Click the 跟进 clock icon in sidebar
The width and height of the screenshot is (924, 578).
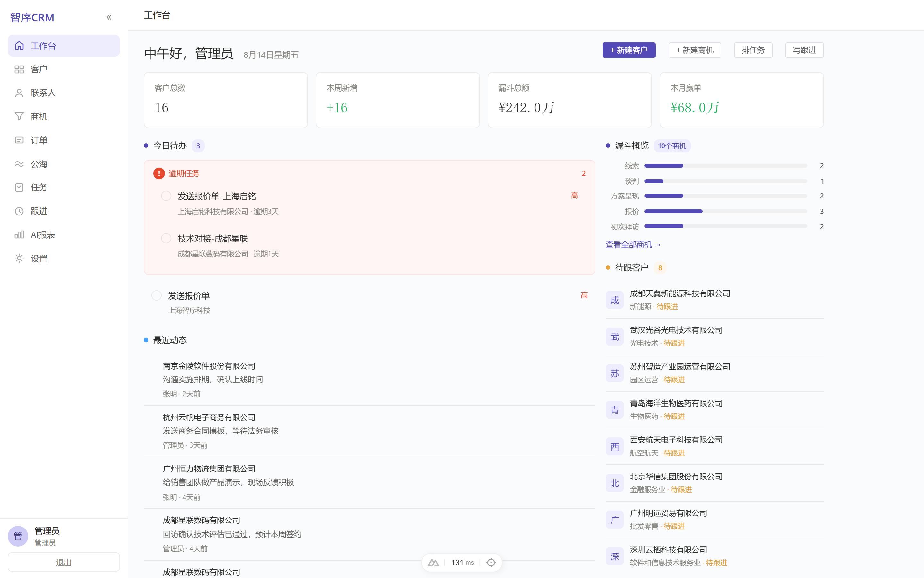(19, 211)
